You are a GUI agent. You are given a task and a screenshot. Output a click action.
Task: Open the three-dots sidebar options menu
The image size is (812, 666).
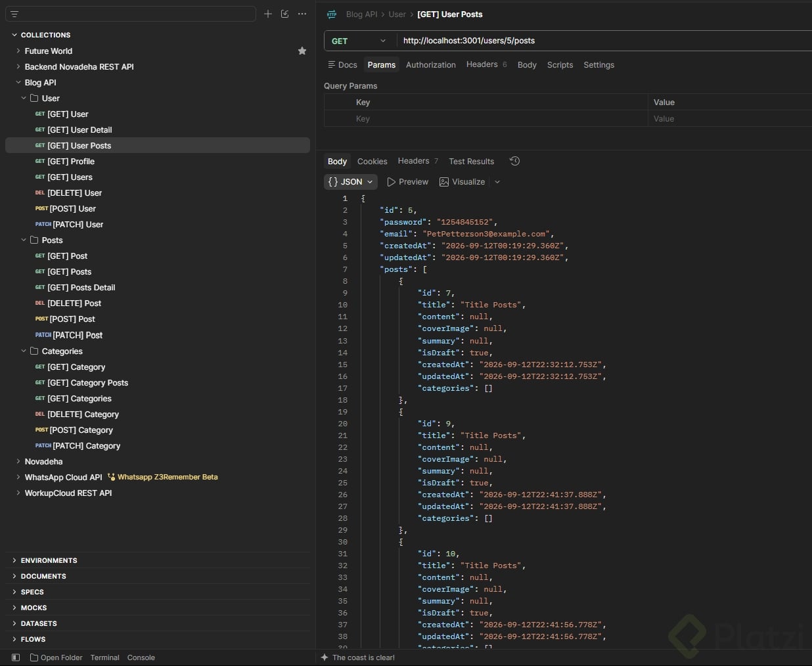(302, 14)
